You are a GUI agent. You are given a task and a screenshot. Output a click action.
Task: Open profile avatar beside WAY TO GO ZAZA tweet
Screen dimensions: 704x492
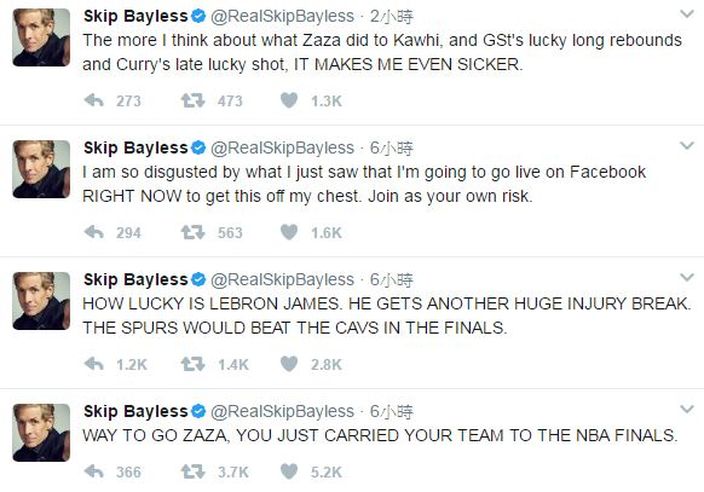click(x=41, y=432)
